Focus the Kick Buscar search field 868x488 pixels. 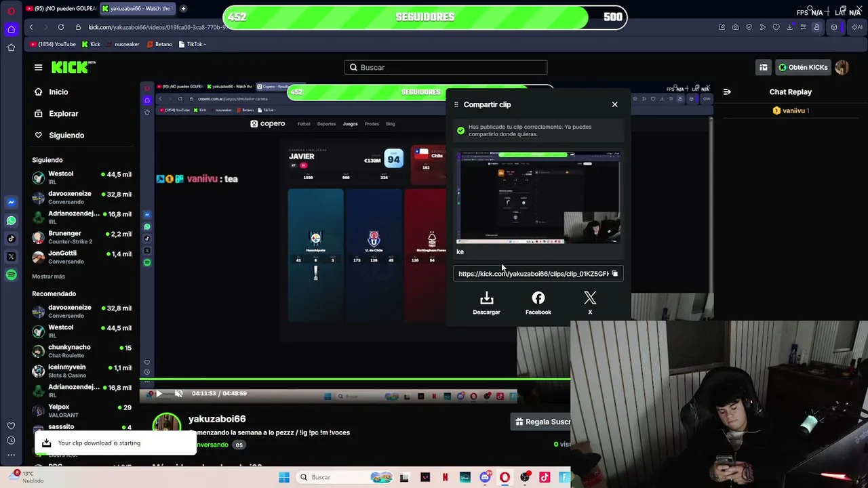[446, 68]
